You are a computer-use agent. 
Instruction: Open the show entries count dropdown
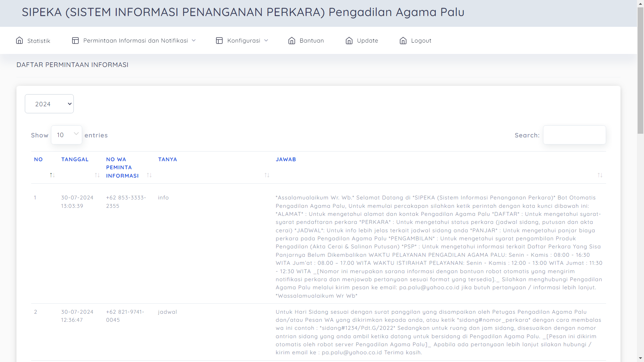coord(66,135)
